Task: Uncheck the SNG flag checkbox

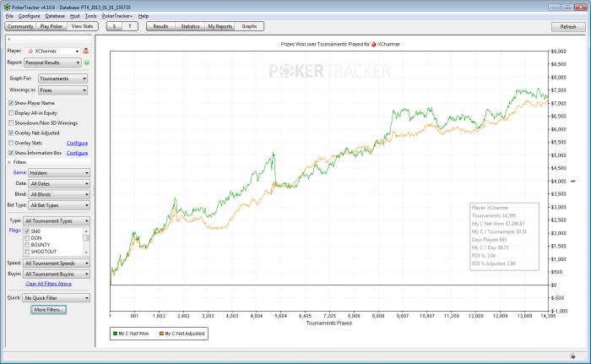Action: 27,231
